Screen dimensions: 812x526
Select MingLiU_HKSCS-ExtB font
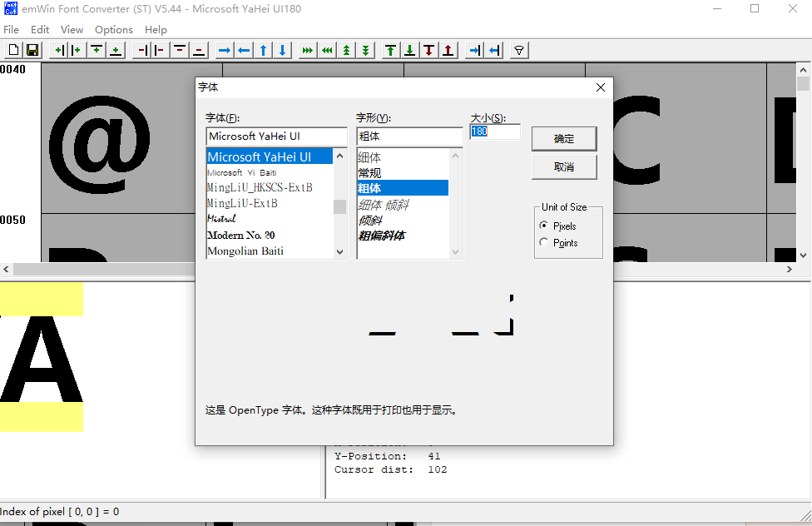270,187
